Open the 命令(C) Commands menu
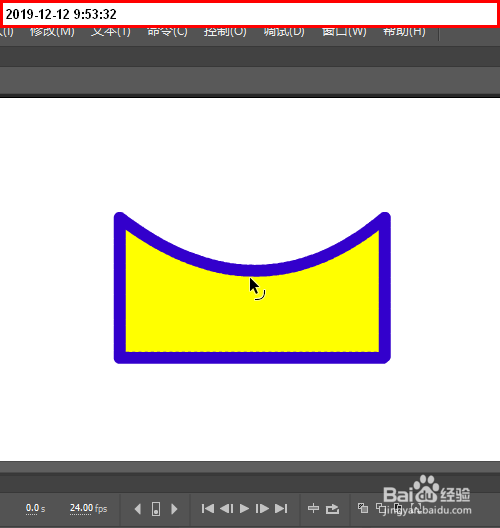The width and height of the screenshot is (500, 528). pyautogui.click(x=167, y=32)
